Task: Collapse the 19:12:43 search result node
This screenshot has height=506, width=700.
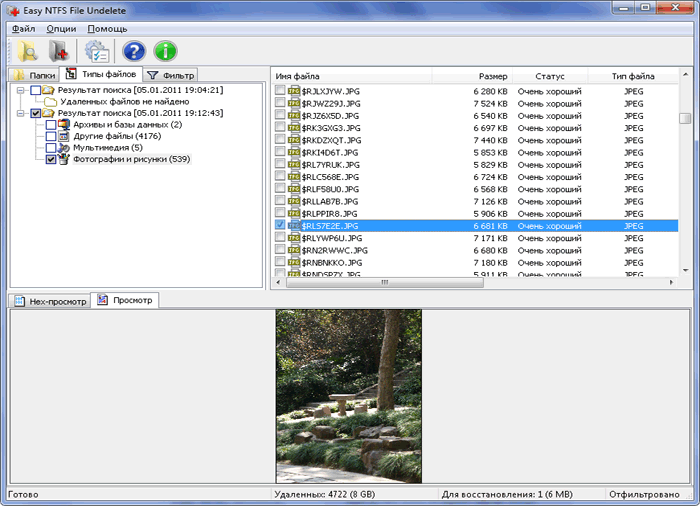Action: tap(21, 113)
